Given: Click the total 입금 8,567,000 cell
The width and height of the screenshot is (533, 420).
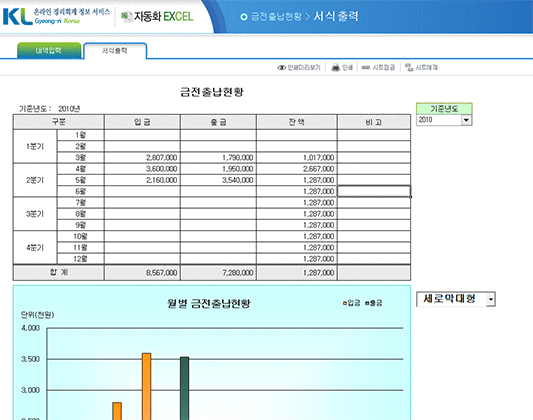Looking at the screenshot, I should click(x=142, y=273).
